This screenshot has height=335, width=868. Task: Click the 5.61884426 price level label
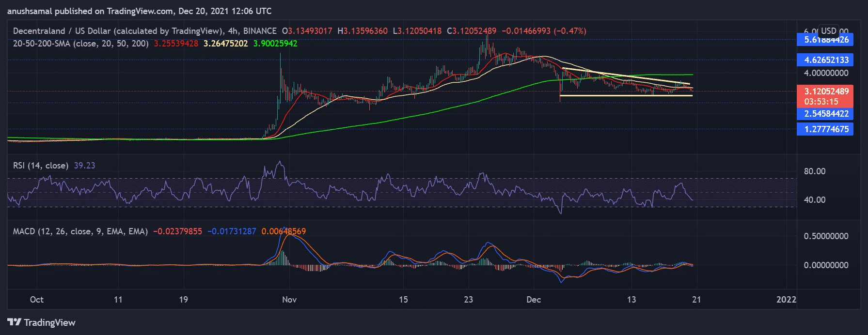click(826, 40)
